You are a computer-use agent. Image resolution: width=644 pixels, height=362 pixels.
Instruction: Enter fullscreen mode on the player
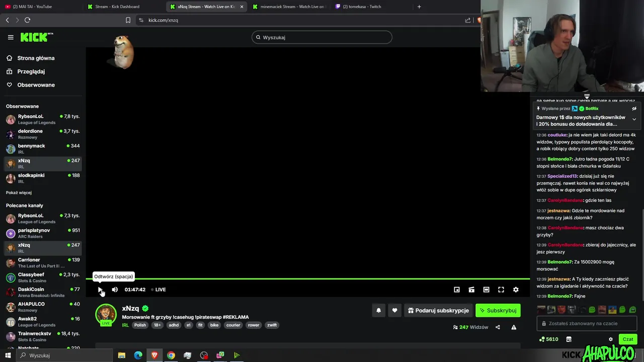(501, 290)
